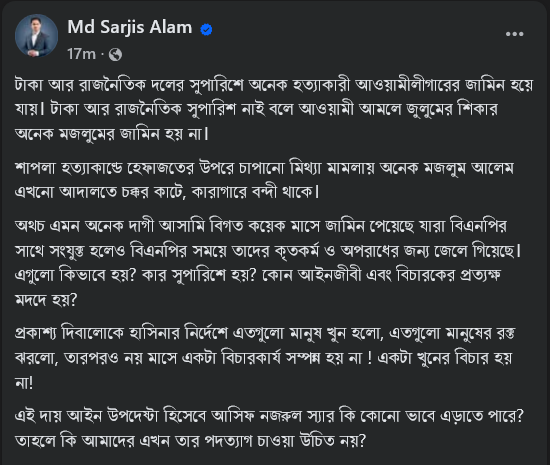Click the line starting 'প্রকাশ্য দিবালোকে হাসিনার'
This screenshot has height=465, width=550.
[265, 333]
